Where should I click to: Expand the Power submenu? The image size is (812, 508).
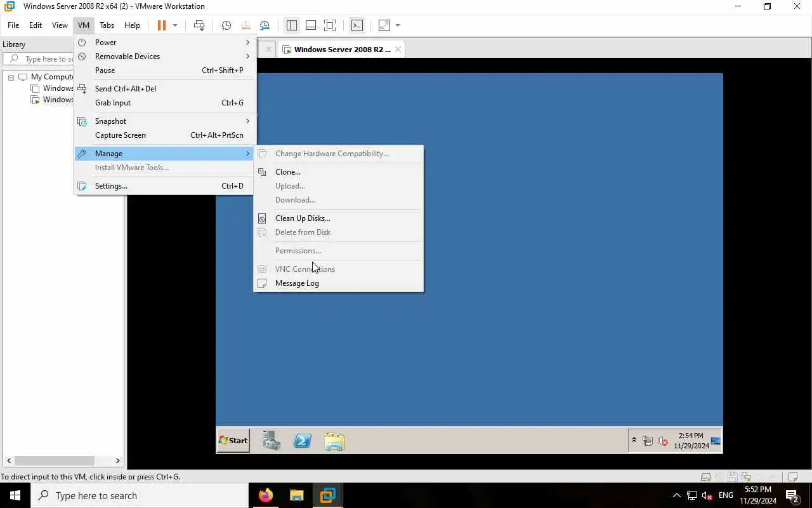click(x=164, y=43)
